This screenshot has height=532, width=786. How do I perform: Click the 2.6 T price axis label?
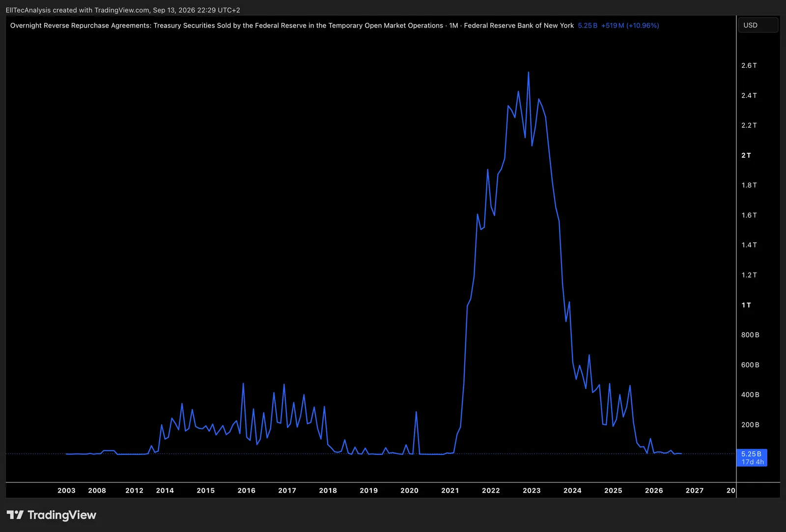[x=749, y=65]
